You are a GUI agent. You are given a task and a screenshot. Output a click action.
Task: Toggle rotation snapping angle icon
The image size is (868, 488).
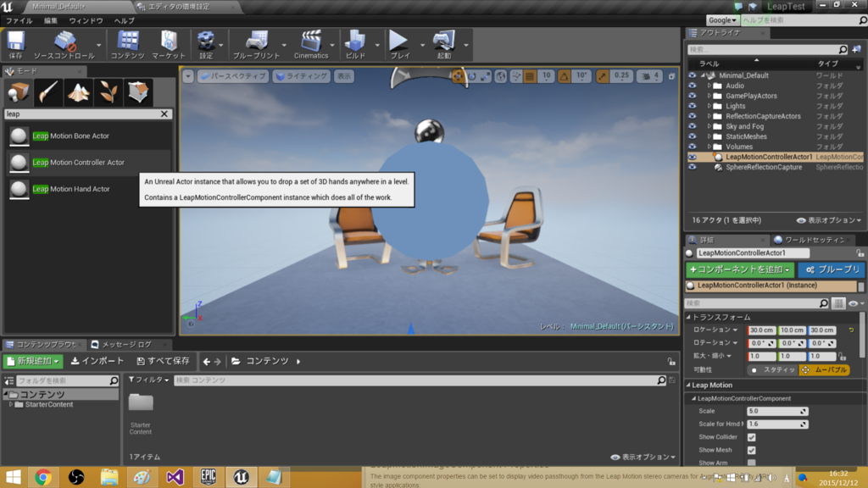point(564,76)
